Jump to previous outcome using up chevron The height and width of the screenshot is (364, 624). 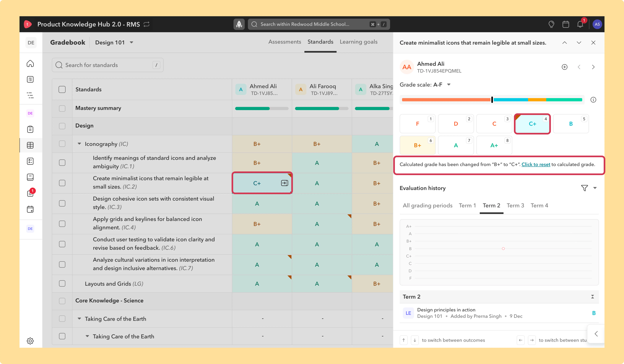tap(565, 43)
